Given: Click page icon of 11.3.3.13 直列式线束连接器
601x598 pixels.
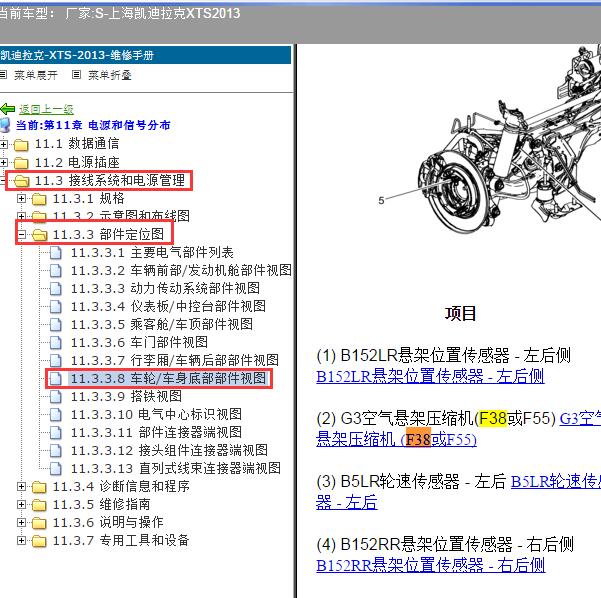Looking at the screenshot, I should (56, 468).
